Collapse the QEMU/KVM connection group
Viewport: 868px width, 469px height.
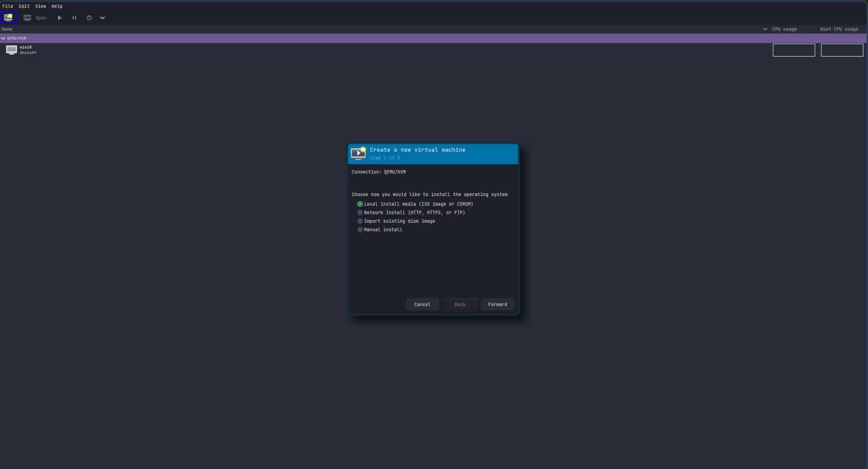(3, 38)
